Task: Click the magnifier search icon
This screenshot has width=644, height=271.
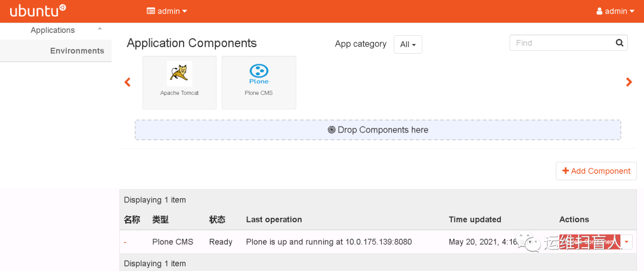Action: (620, 43)
